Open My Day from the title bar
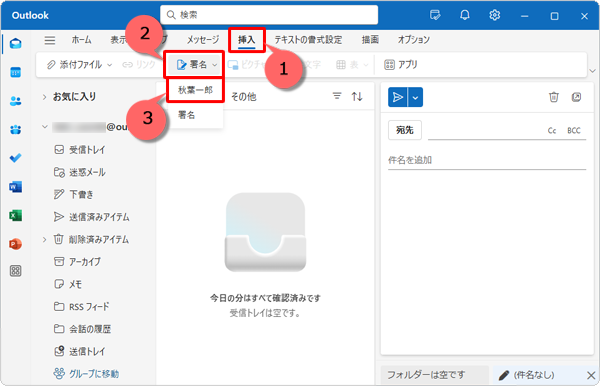 point(435,15)
